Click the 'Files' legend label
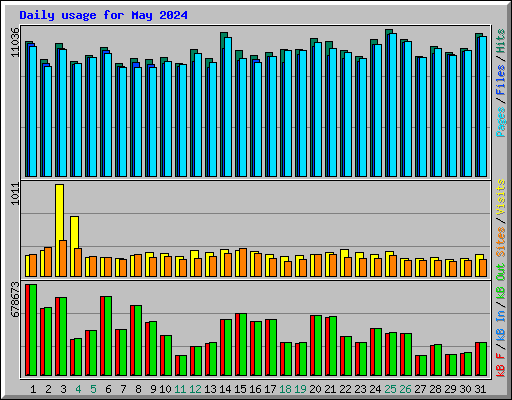Viewport: 512px width, 400px height. [x=501, y=80]
